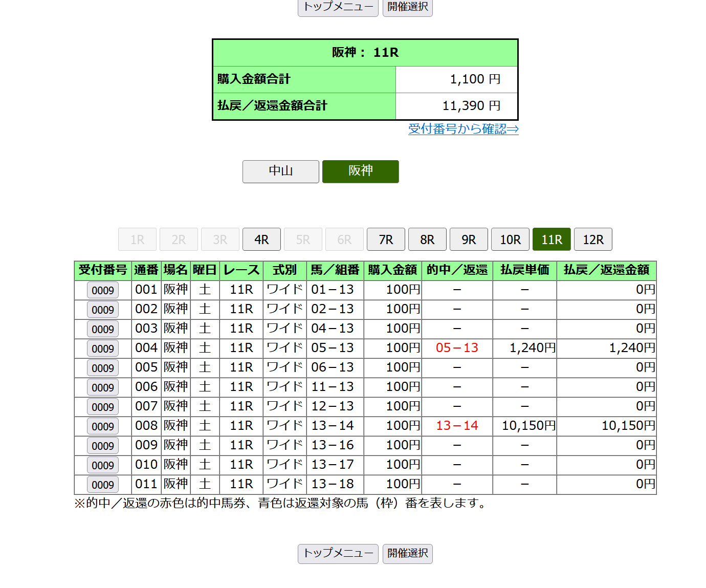
Task: Click the 11,390 円 payout total cell
Action: 456,106
